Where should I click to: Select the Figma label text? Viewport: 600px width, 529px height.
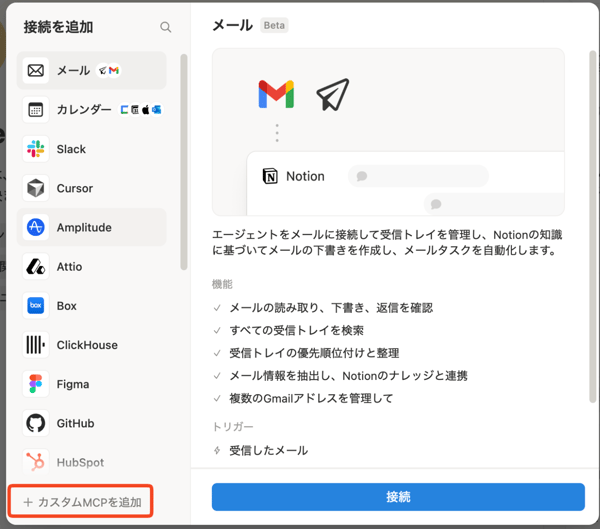pos(73,384)
